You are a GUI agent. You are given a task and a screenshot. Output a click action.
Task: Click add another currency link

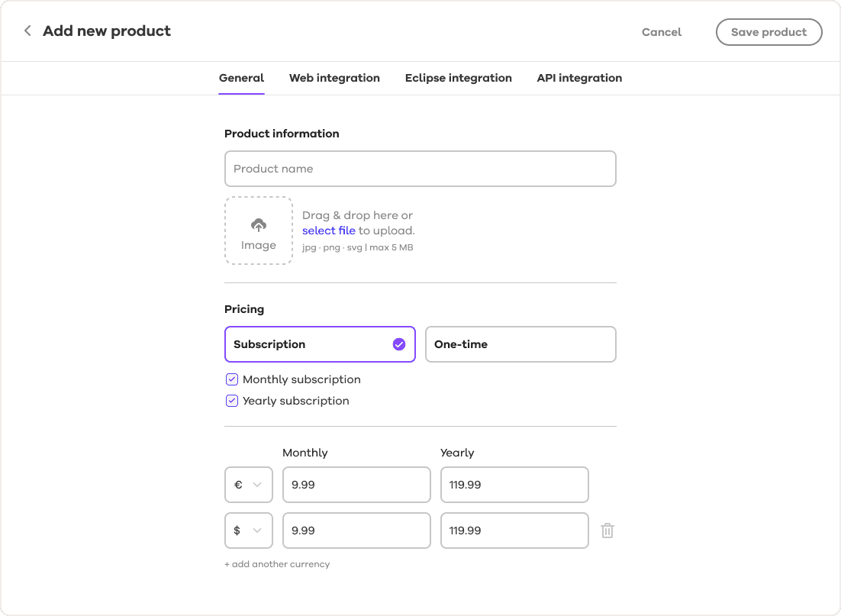pos(277,564)
